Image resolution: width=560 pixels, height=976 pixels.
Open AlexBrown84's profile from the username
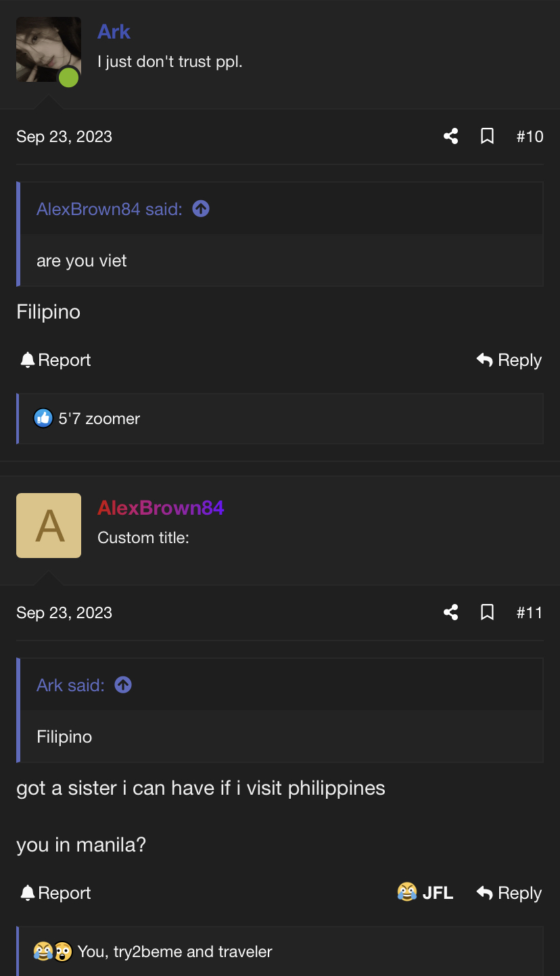161,508
